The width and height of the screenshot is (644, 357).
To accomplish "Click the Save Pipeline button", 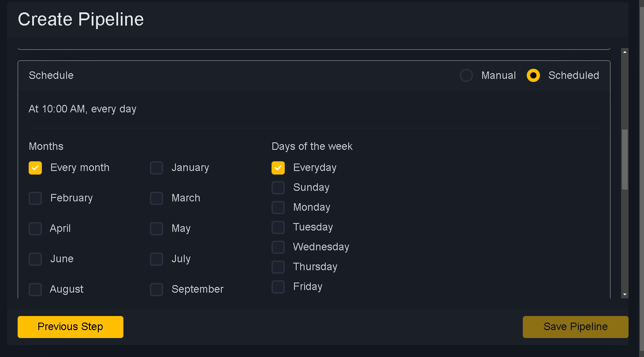I will [x=576, y=327].
